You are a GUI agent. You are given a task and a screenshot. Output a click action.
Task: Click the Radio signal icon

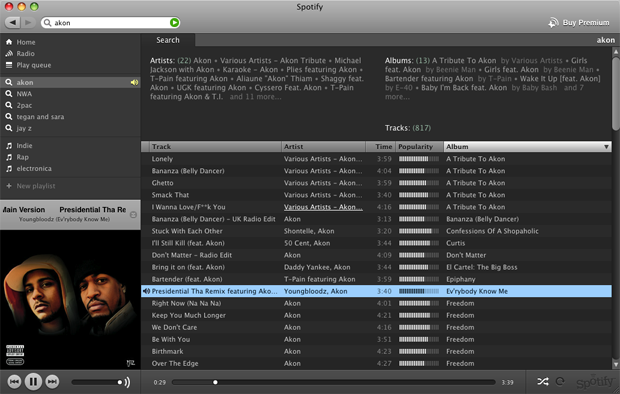(x=9, y=53)
